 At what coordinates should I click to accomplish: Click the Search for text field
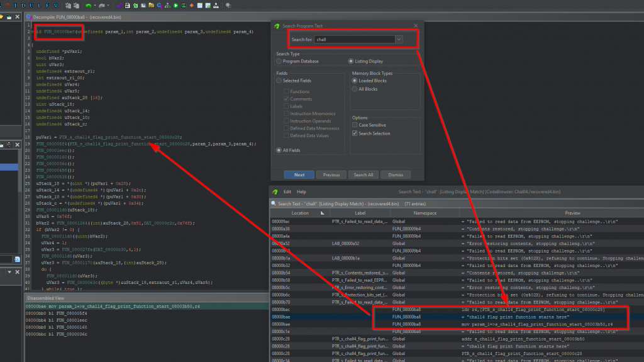tap(354, 39)
